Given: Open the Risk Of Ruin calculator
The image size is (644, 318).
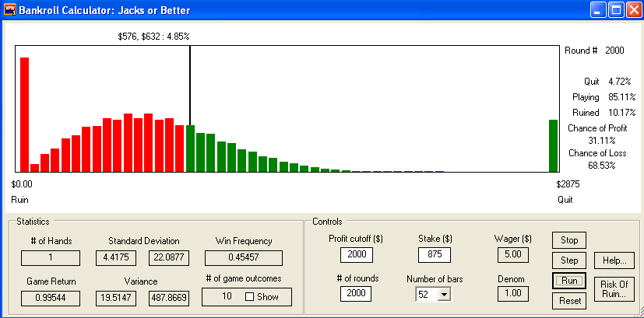Looking at the screenshot, I should pos(614,289).
